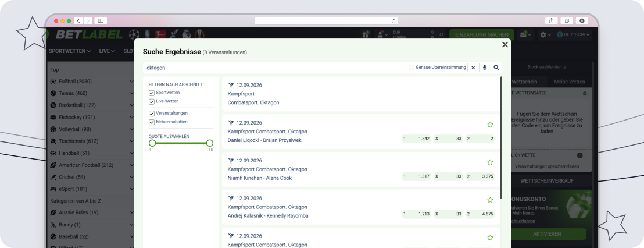Start voice search with the microphone icon
Viewport: 644px width, 248px height.
pyautogui.click(x=485, y=68)
